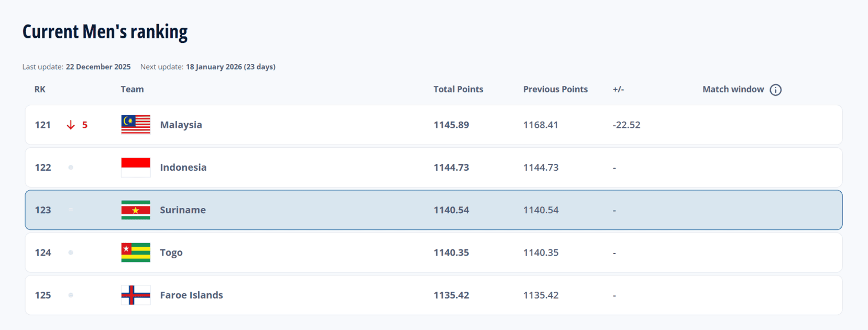
Task: Open the Faroe Islands team link
Action: tap(191, 295)
